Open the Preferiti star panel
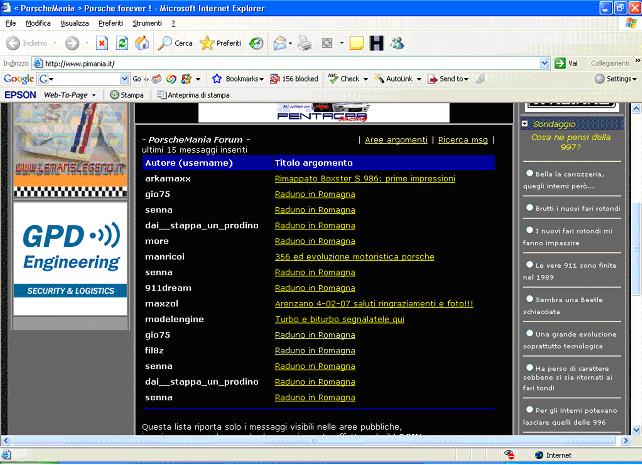This screenshot has width=642, height=465. tap(221, 43)
